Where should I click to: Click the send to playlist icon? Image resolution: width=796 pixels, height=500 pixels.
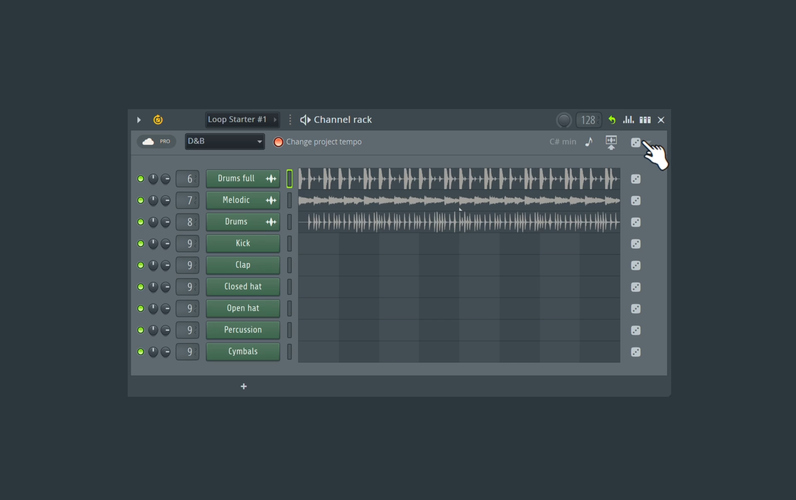coord(611,142)
